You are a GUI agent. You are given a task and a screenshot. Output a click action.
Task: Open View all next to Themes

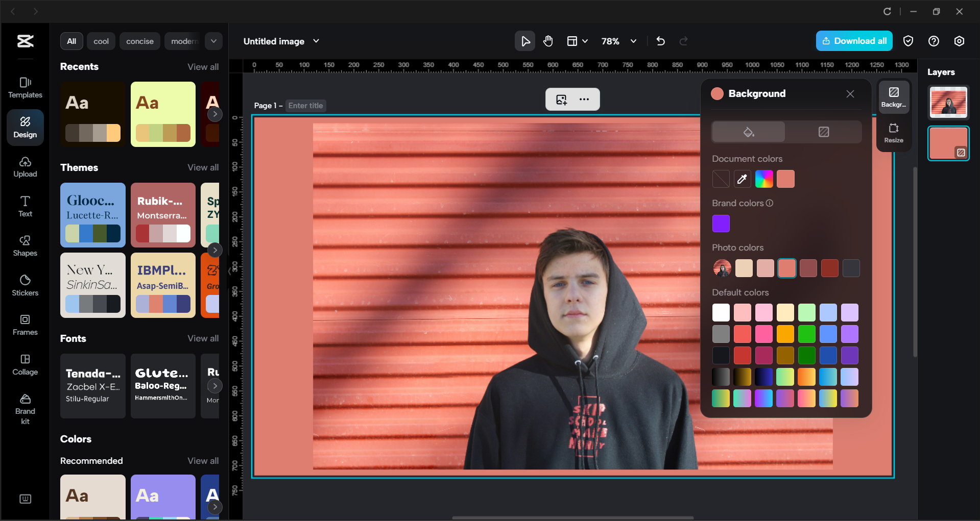click(203, 167)
